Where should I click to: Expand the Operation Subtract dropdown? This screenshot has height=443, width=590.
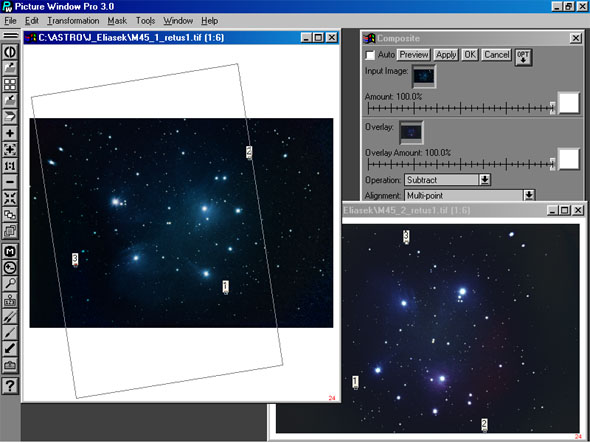click(x=485, y=180)
